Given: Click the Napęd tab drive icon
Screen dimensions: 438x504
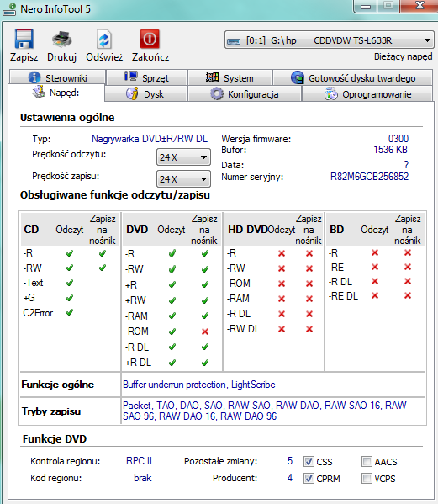Looking at the screenshot, I should pyautogui.click(x=39, y=92).
